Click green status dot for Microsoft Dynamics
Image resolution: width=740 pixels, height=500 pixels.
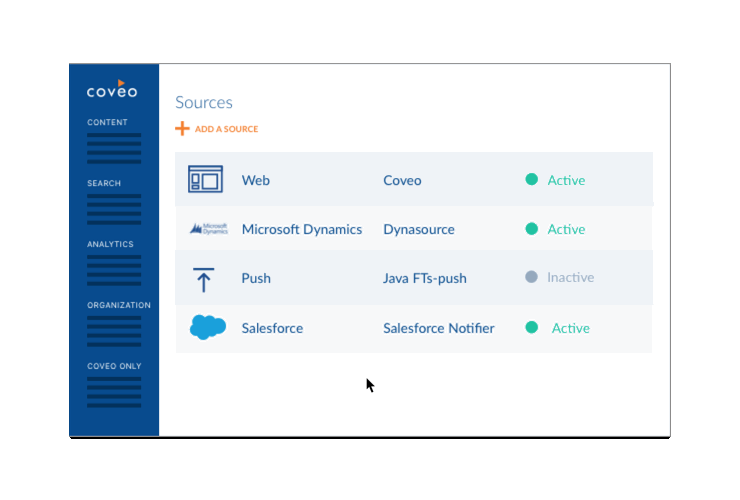[532, 229]
